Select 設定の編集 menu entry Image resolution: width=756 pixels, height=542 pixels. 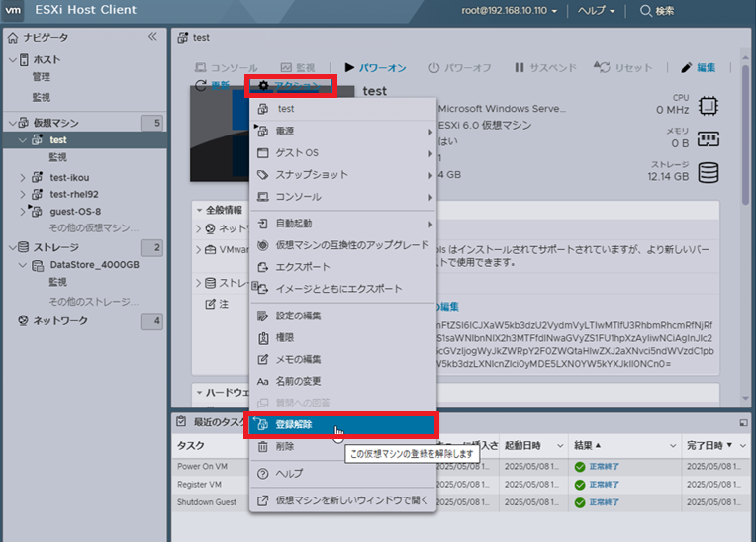click(342, 316)
